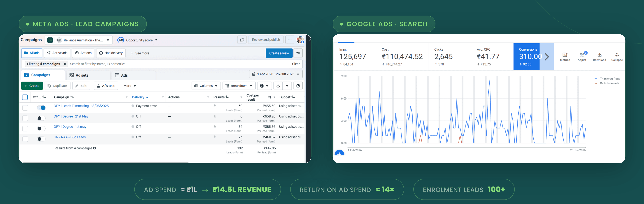Image resolution: width=644 pixels, height=204 pixels.
Task: Open the Columns dropdown
Action: click(206, 86)
